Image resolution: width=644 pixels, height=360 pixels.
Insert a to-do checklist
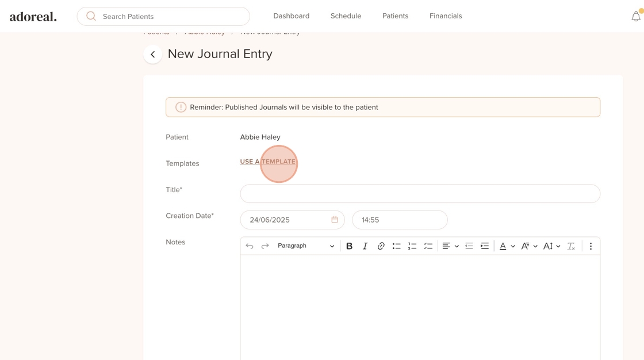tap(428, 246)
